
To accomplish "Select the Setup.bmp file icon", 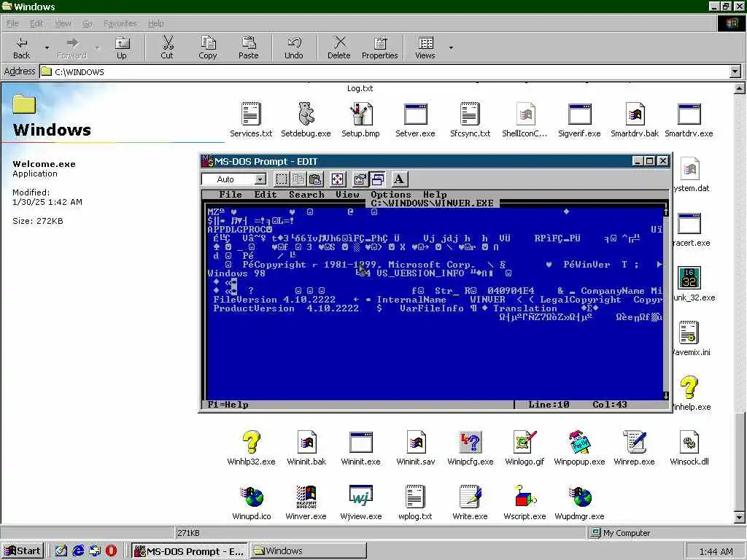I will (360, 114).
